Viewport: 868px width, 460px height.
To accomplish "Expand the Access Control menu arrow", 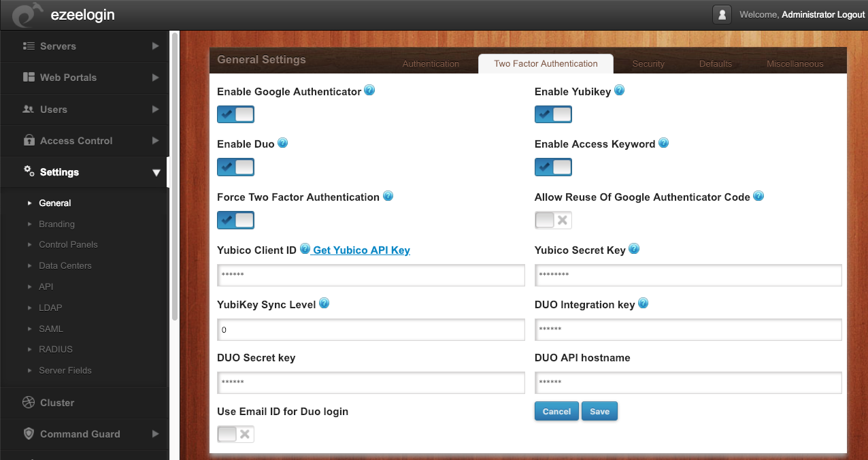I will click(156, 140).
